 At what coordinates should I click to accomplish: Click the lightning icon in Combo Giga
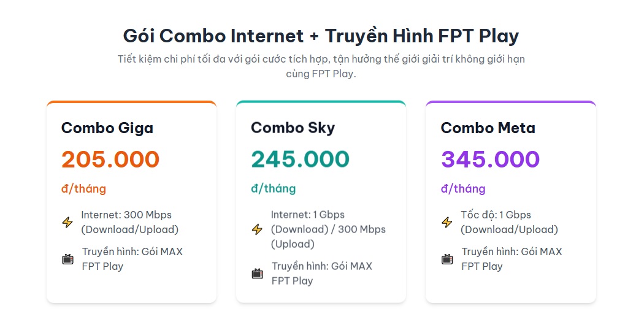tap(67, 222)
